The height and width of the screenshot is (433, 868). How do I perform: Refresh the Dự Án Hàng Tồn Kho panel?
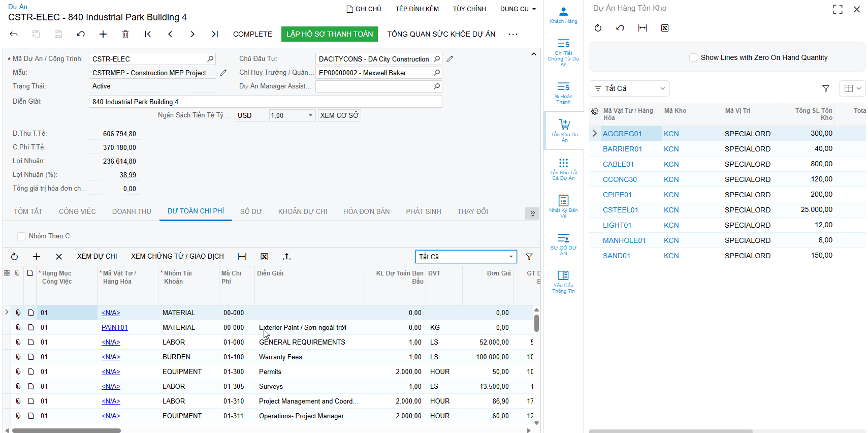[x=598, y=28]
